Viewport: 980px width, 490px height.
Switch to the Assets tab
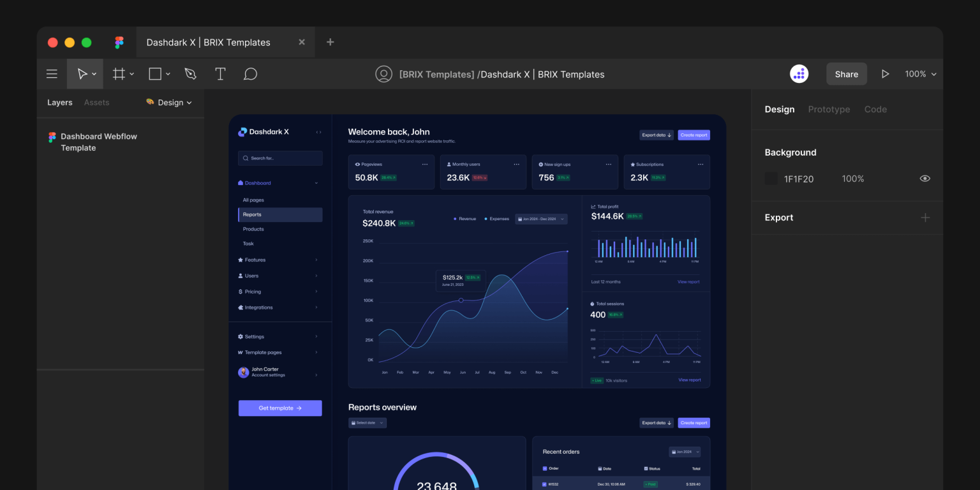(96, 102)
